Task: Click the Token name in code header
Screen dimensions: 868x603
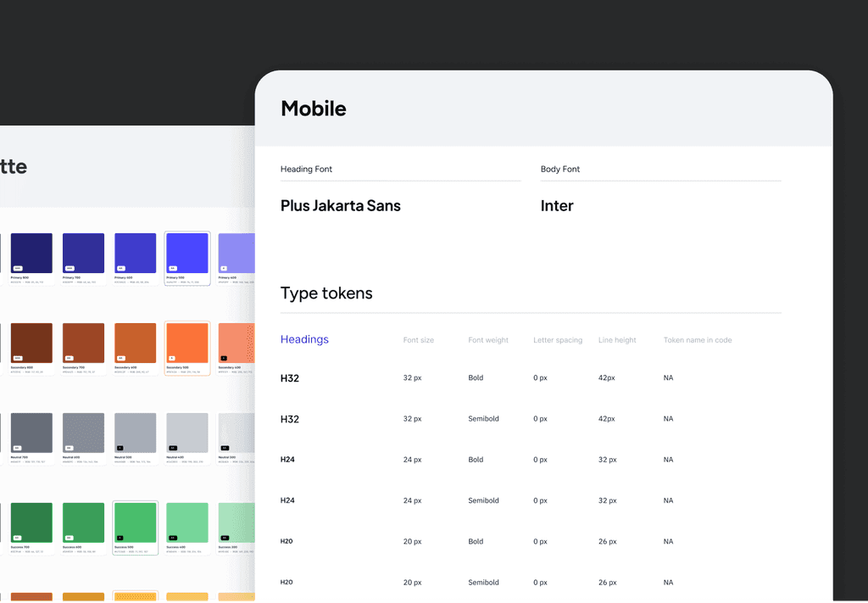Action: tap(698, 340)
